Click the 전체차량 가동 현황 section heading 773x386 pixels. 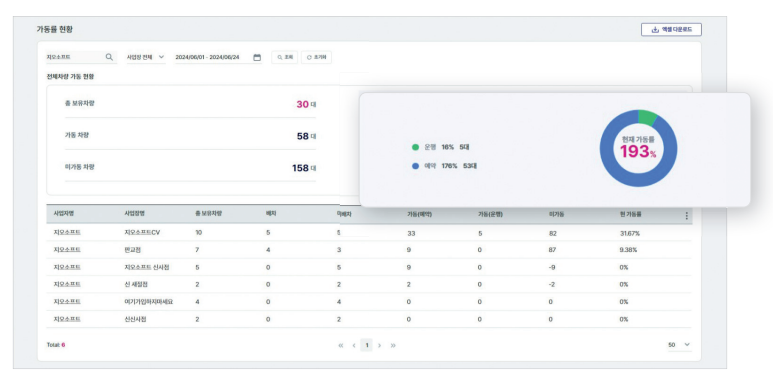point(70,77)
